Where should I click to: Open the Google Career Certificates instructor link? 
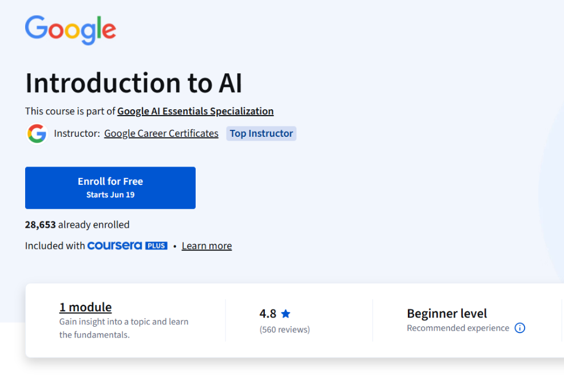pos(161,133)
